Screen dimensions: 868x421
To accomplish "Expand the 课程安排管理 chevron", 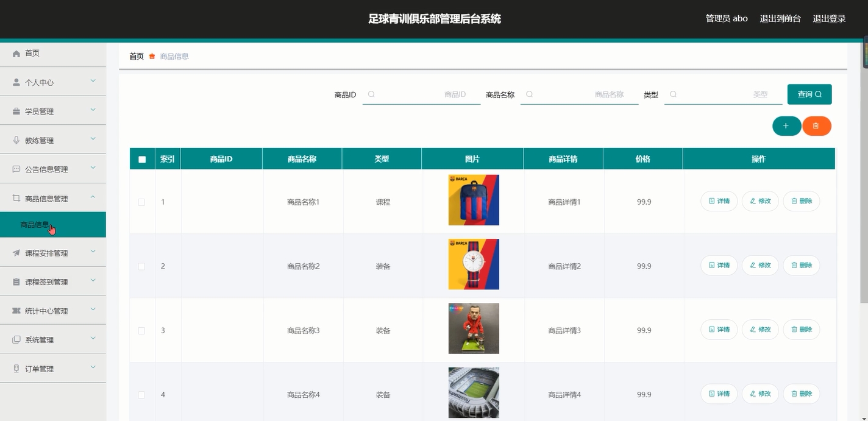I will 93,252.
